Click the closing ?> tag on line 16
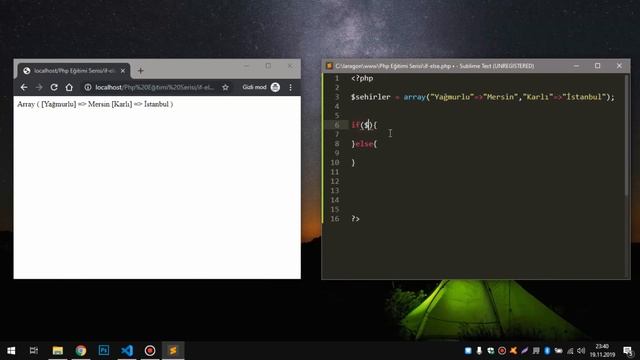 click(356, 219)
